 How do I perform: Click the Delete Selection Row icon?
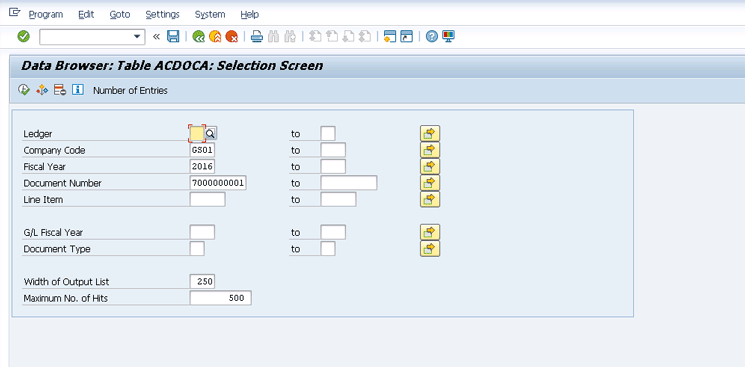[60, 89]
